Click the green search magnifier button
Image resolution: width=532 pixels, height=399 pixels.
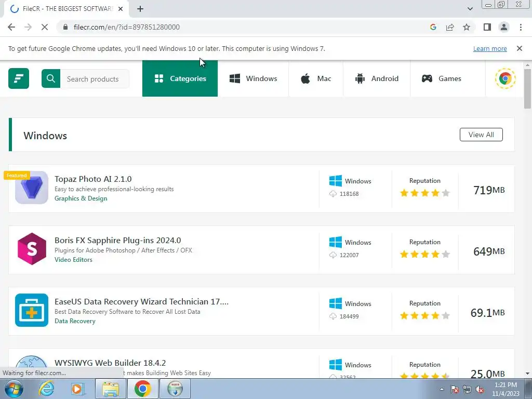51,78
